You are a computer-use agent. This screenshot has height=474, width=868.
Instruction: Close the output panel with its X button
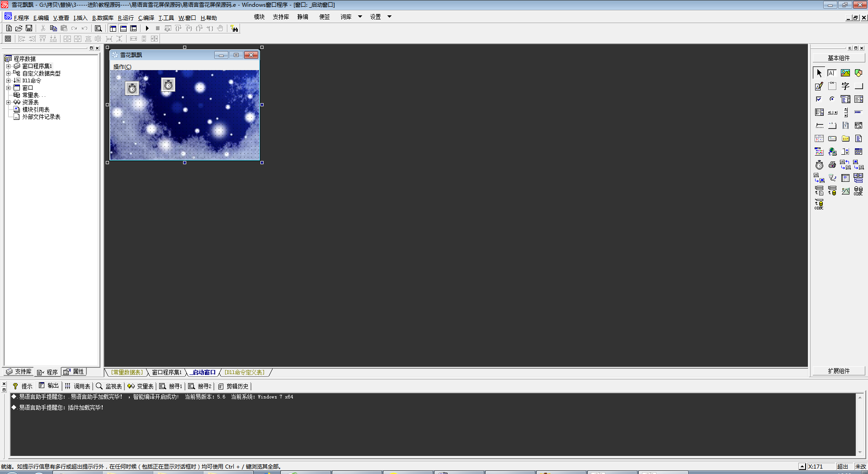tap(4, 384)
